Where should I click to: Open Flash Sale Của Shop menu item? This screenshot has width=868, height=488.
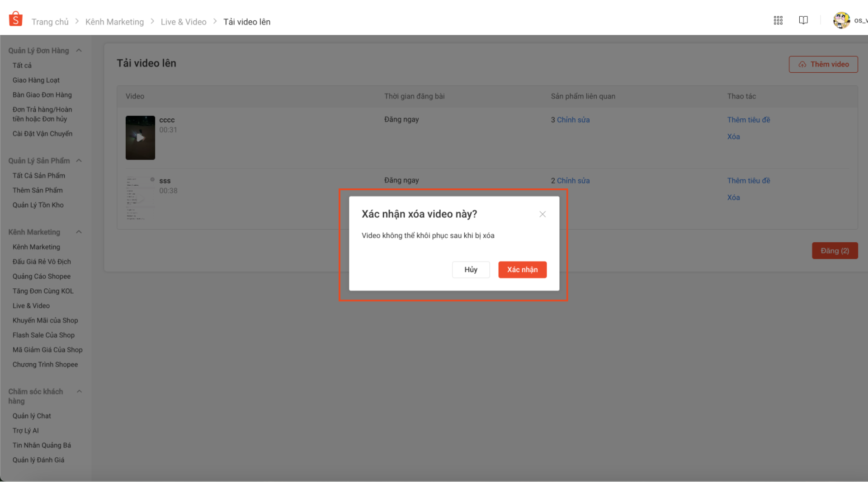point(43,335)
